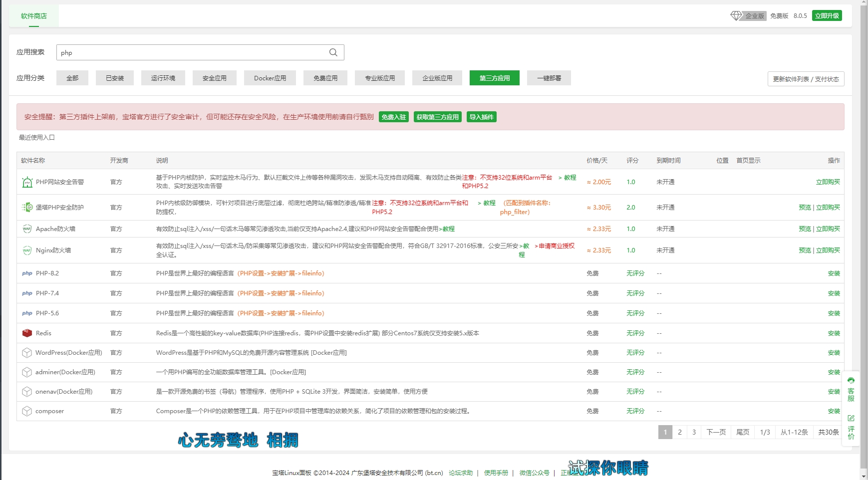Click the composer cube icon

[x=27, y=411]
